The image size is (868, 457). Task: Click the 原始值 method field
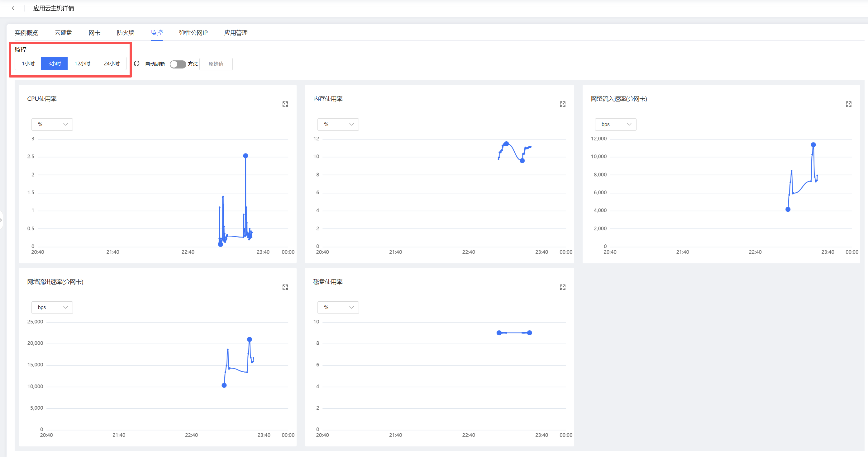pyautogui.click(x=216, y=64)
